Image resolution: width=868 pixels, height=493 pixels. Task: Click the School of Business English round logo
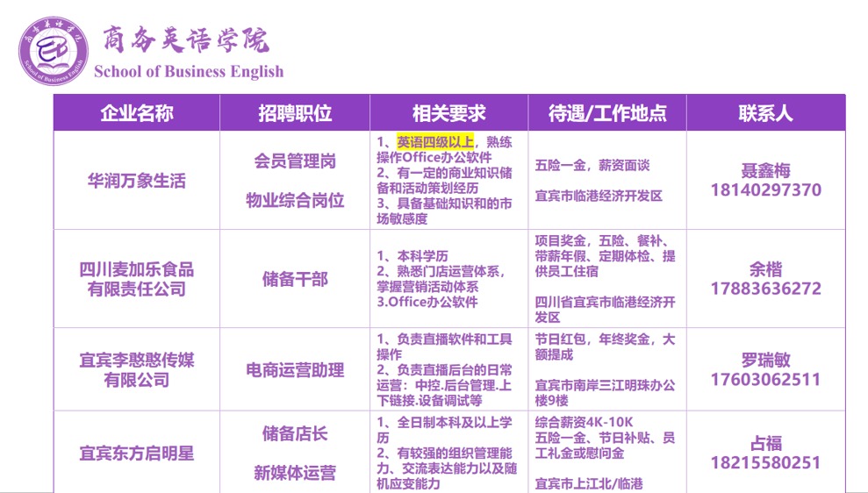click(54, 51)
